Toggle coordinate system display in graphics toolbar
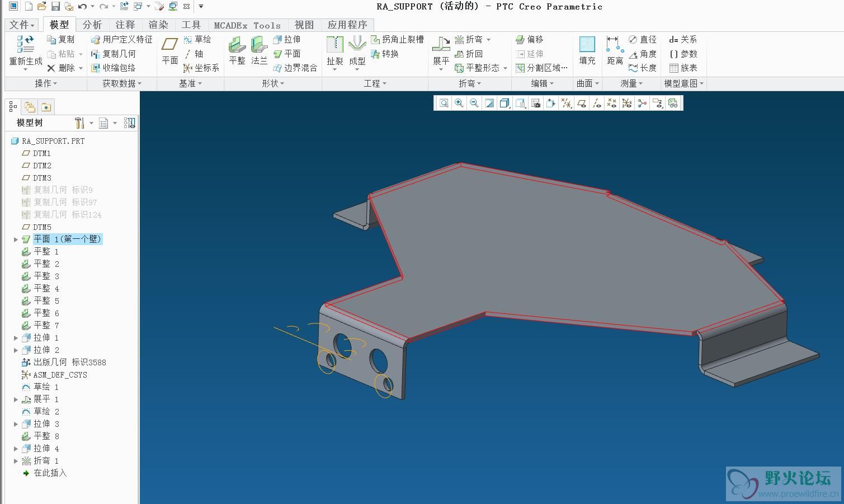This screenshot has height=504, width=844. (x=627, y=103)
